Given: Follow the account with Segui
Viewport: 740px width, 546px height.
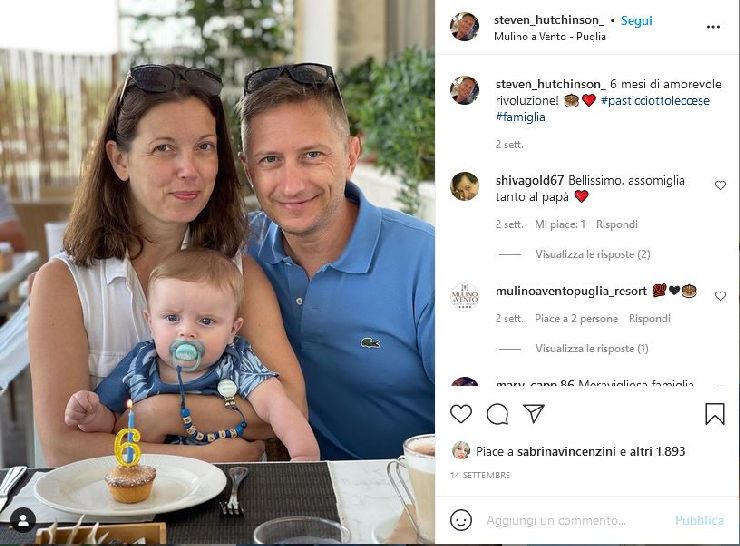Looking at the screenshot, I should coord(636,21).
